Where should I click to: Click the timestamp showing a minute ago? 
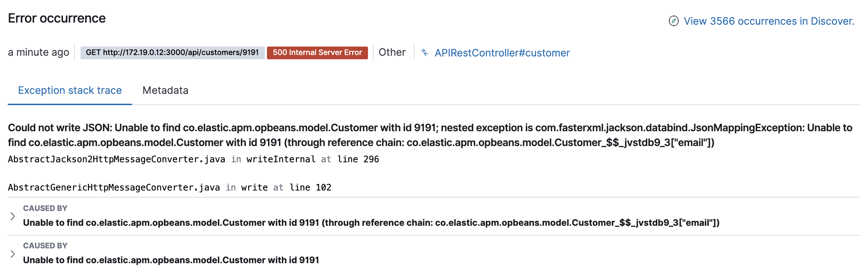[39, 52]
